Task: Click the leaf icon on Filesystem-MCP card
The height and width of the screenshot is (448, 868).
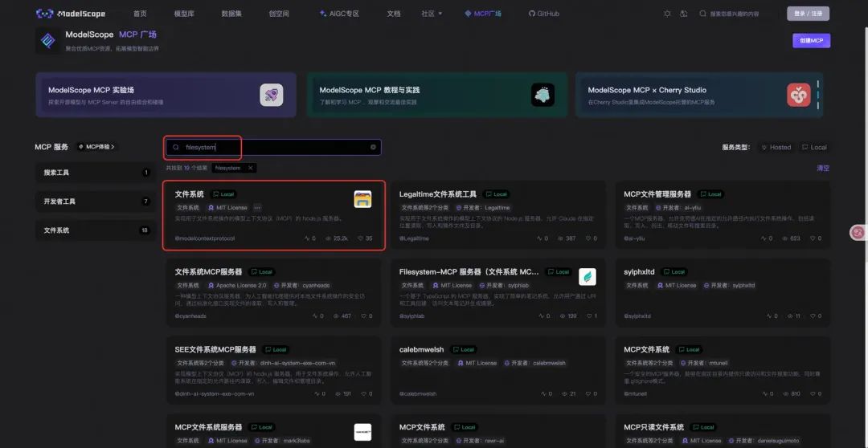Action: (x=588, y=276)
